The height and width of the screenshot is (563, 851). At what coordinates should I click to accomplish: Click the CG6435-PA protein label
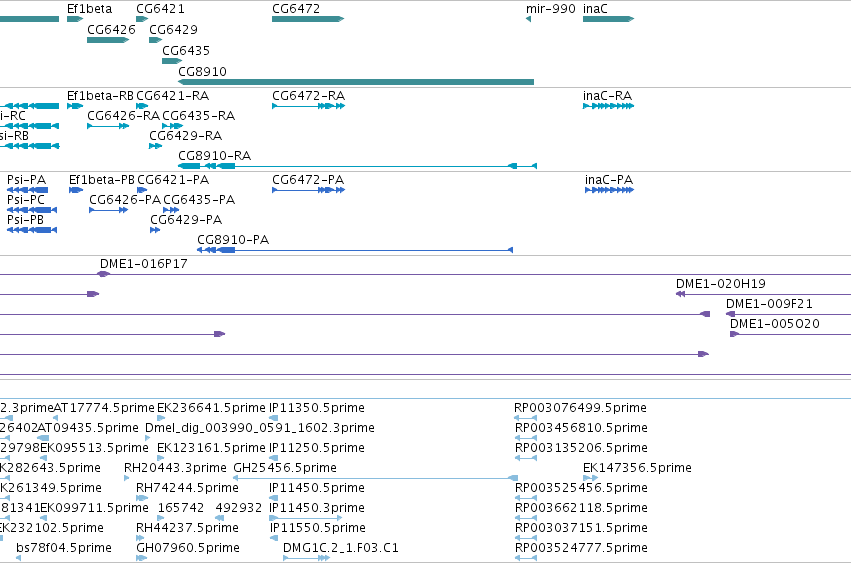click(x=199, y=200)
